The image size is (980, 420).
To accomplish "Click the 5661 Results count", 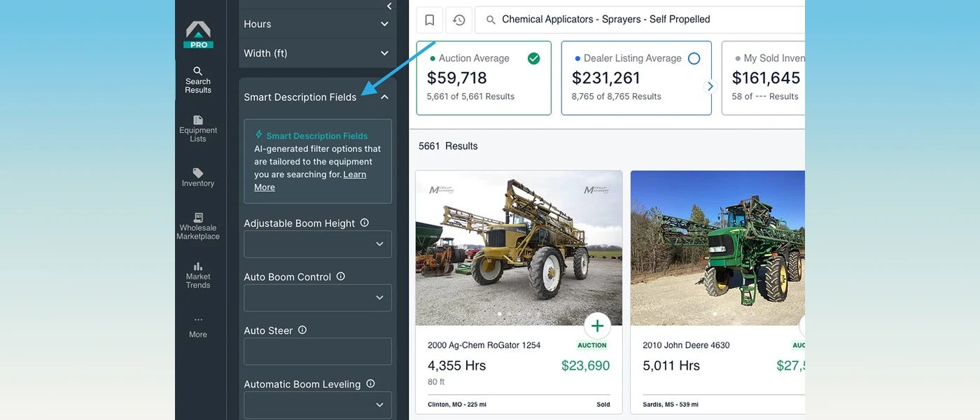I will 448,146.
